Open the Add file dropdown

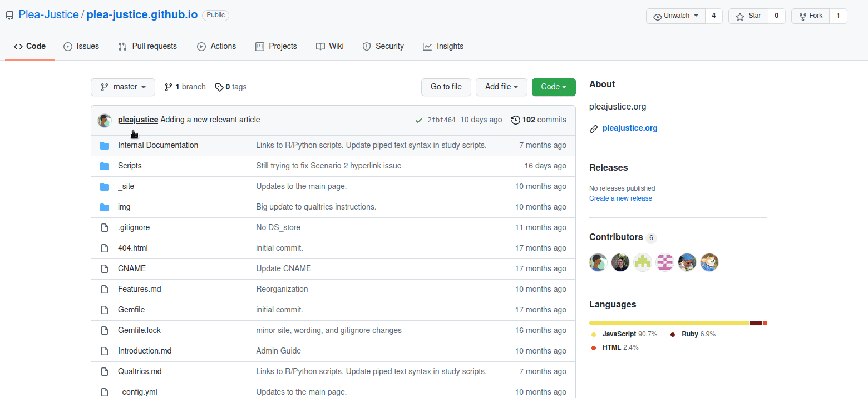(501, 87)
